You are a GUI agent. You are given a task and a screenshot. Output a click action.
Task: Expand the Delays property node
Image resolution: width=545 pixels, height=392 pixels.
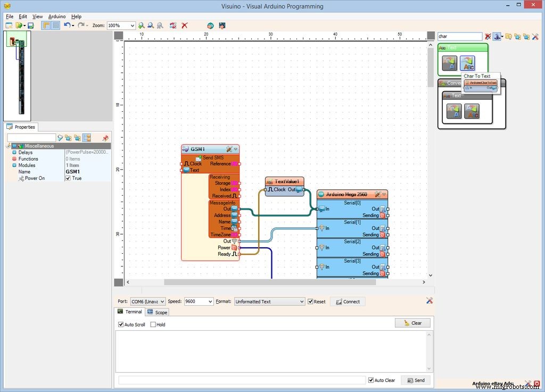click(x=14, y=153)
